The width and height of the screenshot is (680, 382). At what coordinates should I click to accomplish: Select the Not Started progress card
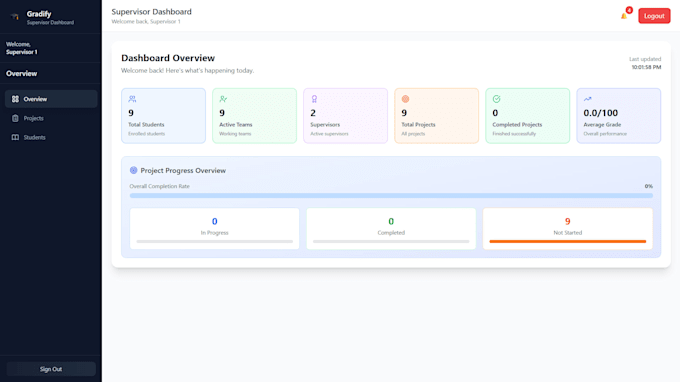point(568,229)
